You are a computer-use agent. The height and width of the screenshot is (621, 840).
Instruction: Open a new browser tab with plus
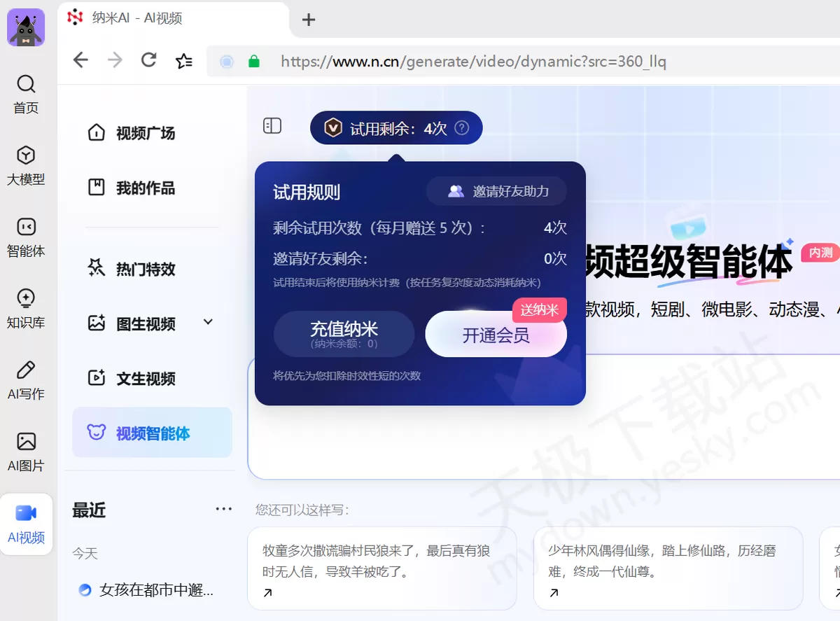click(309, 20)
